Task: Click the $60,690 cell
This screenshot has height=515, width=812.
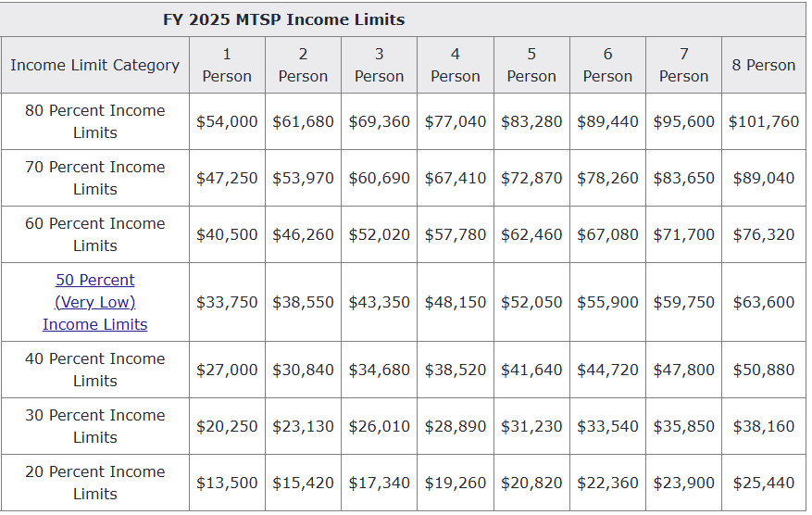Action: (380, 178)
